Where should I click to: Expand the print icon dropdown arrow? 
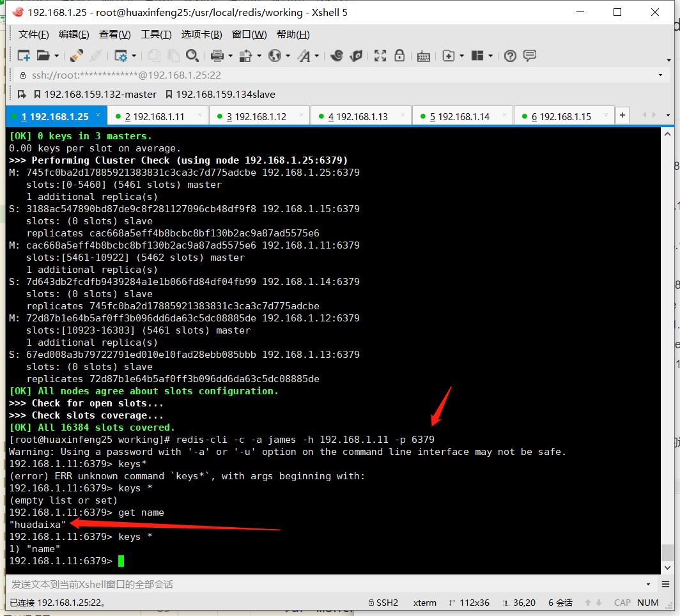[230, 56]
